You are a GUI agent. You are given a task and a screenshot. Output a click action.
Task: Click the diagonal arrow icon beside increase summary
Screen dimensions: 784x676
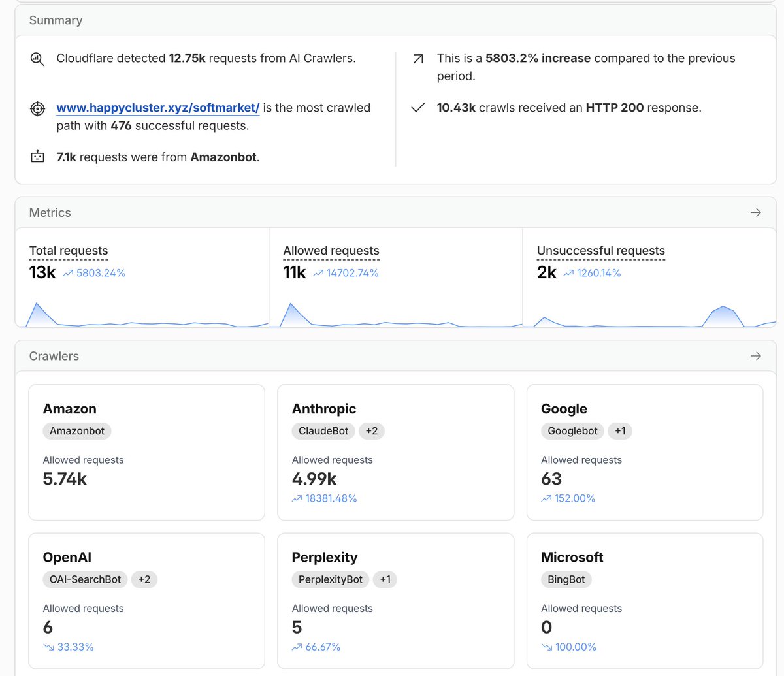(418, 59)
